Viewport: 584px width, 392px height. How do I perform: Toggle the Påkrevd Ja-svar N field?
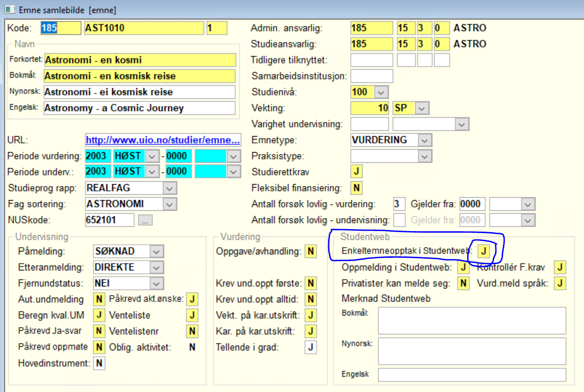click(99, 331)
